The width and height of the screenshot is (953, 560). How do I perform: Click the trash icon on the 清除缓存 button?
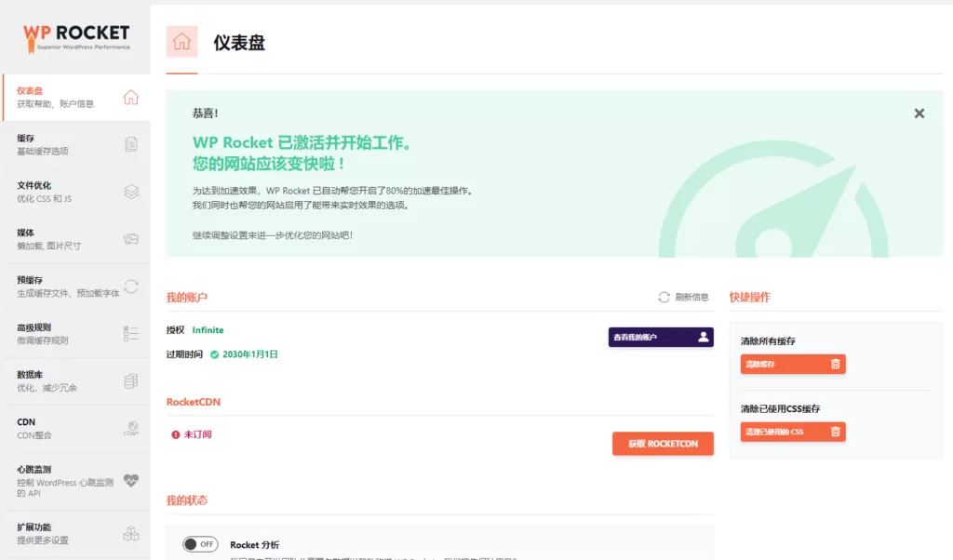pos(835,364)
